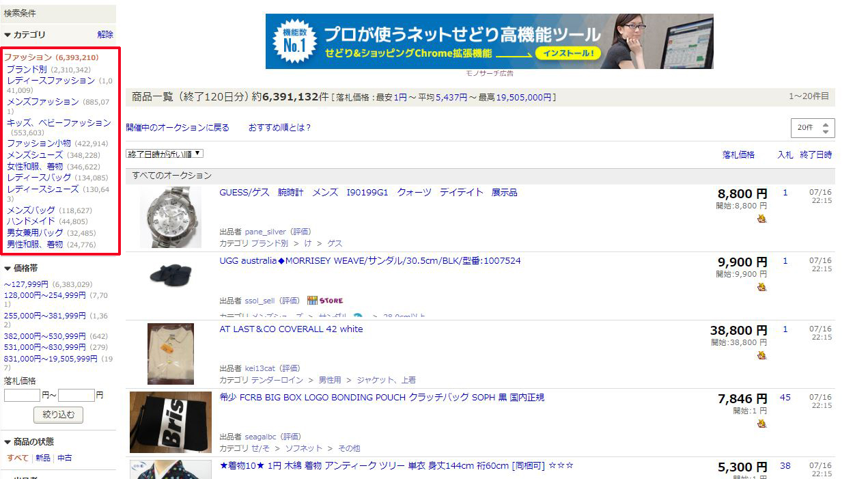Open the メンズバッグ category
The height and width of the screenshot is (479, 868).
31,210
